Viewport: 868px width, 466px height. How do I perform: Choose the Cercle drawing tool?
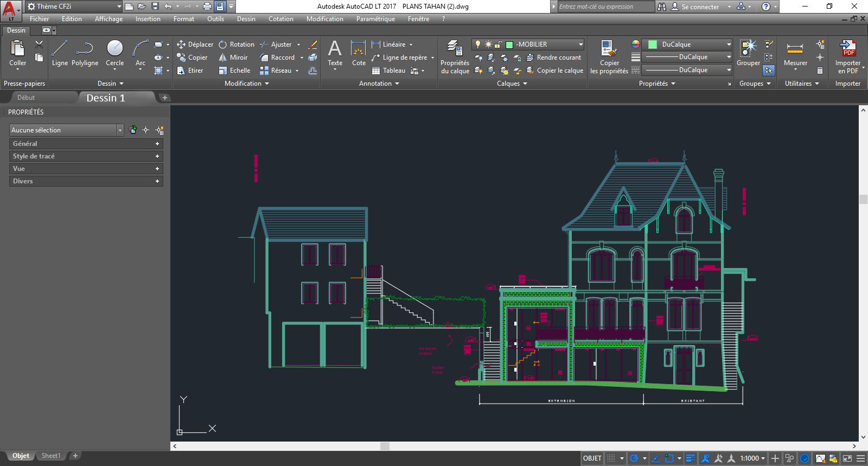click(x=114, y=53)
